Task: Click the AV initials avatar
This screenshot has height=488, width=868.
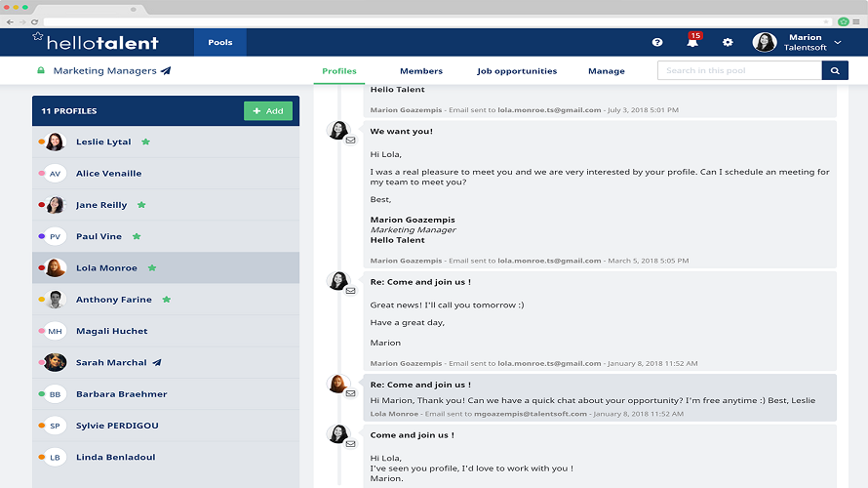Action: 55,174
